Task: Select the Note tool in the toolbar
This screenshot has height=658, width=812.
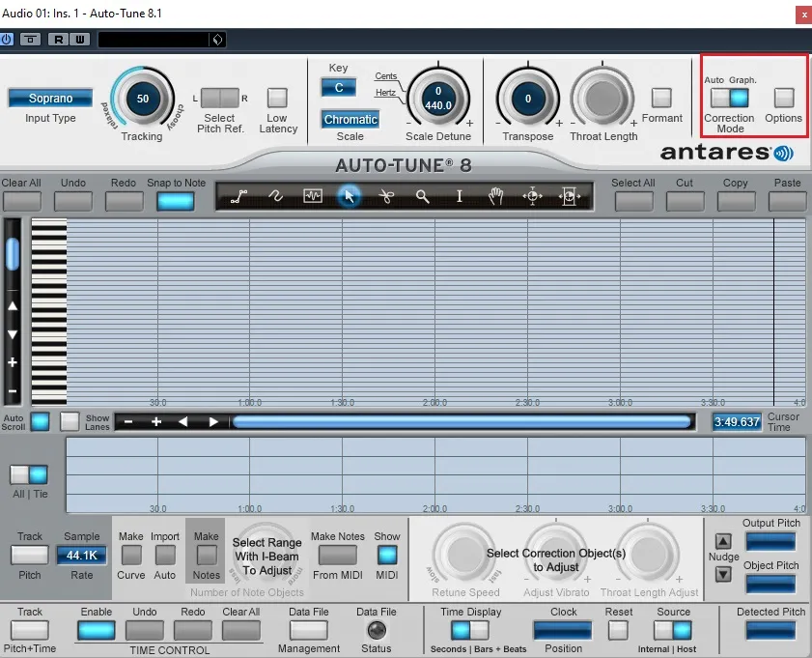Action: [x=312, y=196]
